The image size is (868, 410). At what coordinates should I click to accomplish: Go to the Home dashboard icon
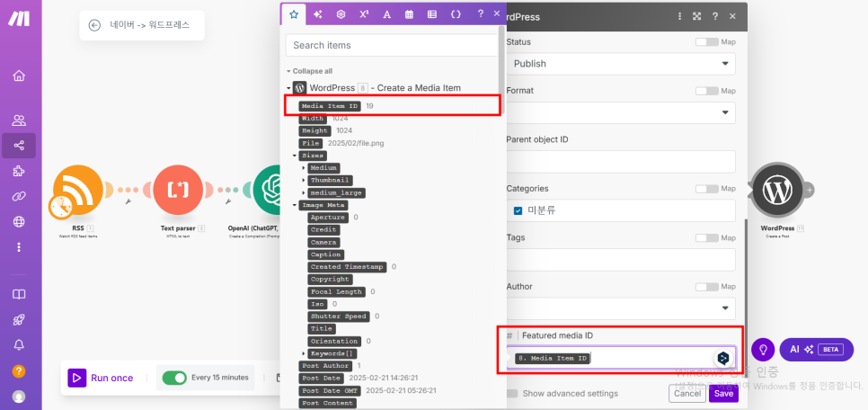coord(19,76)
